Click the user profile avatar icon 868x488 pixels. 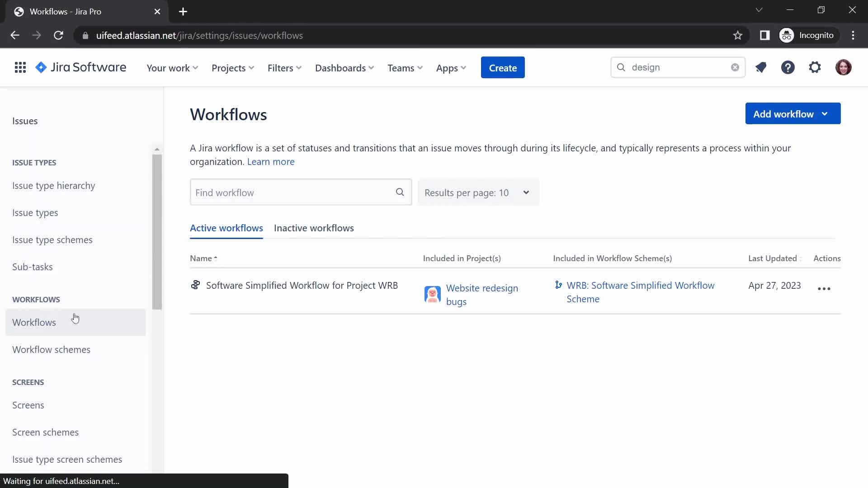[843, 67]
